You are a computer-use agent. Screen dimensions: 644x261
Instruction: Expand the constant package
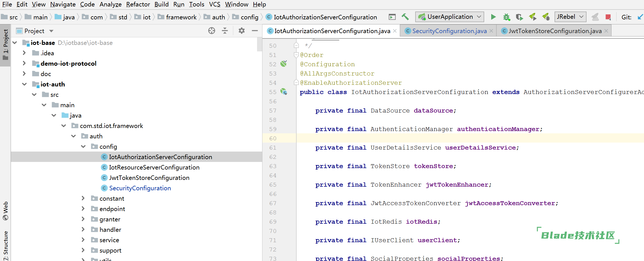tap(83, 198)
